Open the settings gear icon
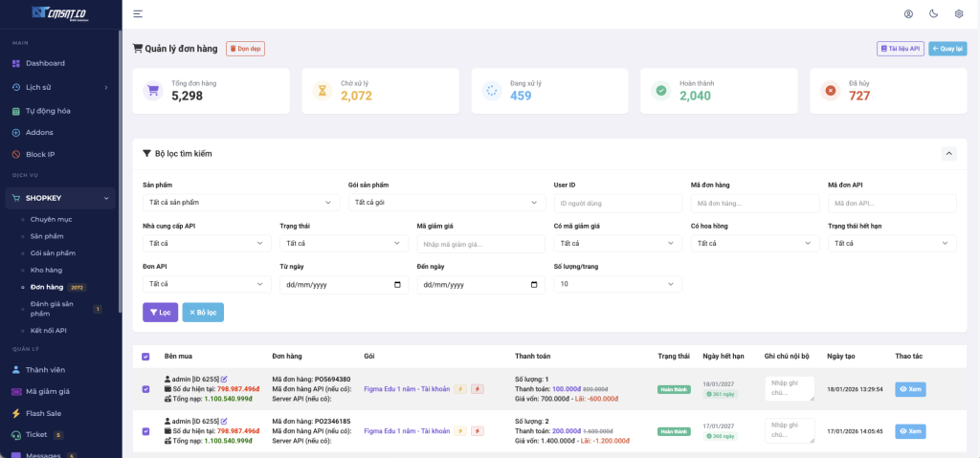This screenshot has height=458, width=980. pos(959,13)
